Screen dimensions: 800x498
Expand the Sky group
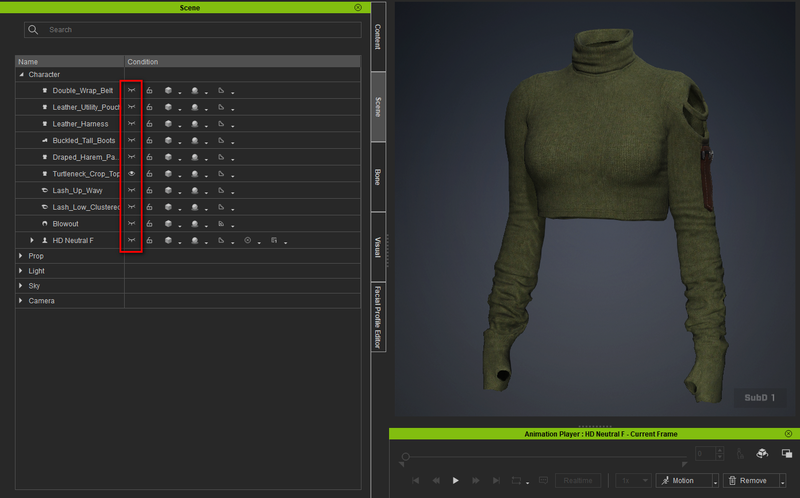pyautogui.click(x=20, y=286)
